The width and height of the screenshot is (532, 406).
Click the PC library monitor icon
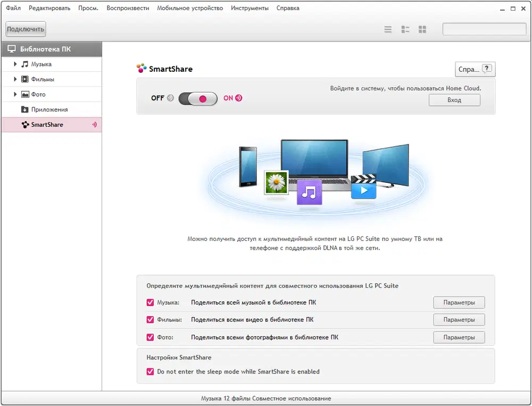tap(12, 49)
